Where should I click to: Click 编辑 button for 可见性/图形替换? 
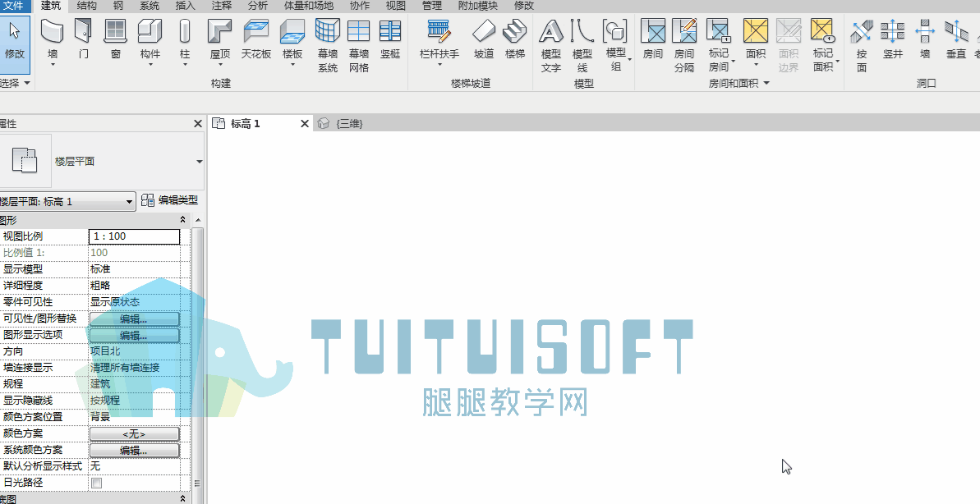click(x=135, y=318)
